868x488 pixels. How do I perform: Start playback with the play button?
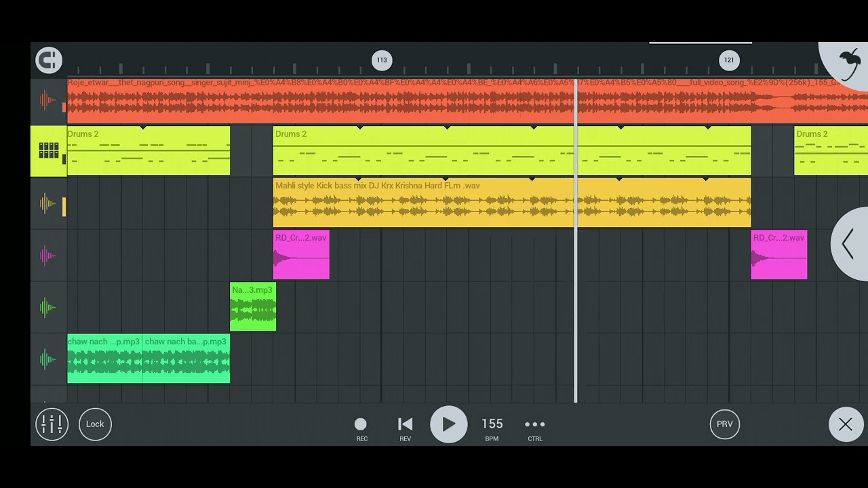pyautogui.click(x=449, y=424)
